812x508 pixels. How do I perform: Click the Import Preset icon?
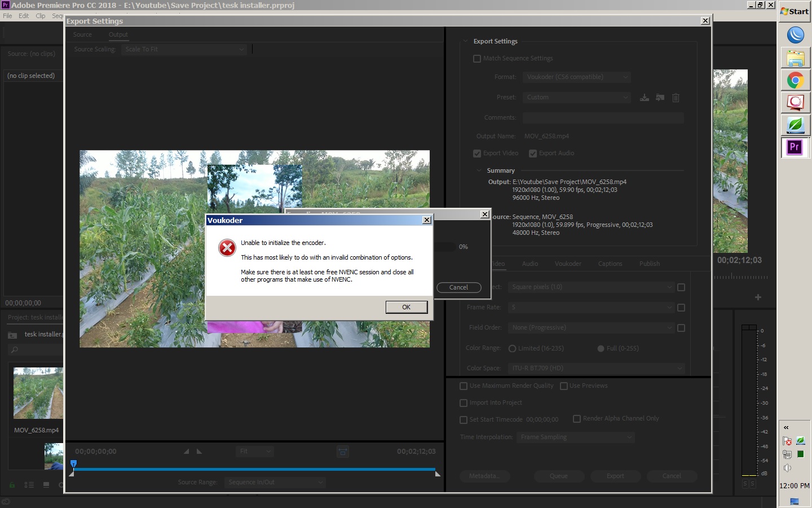(x=660, y=98)
